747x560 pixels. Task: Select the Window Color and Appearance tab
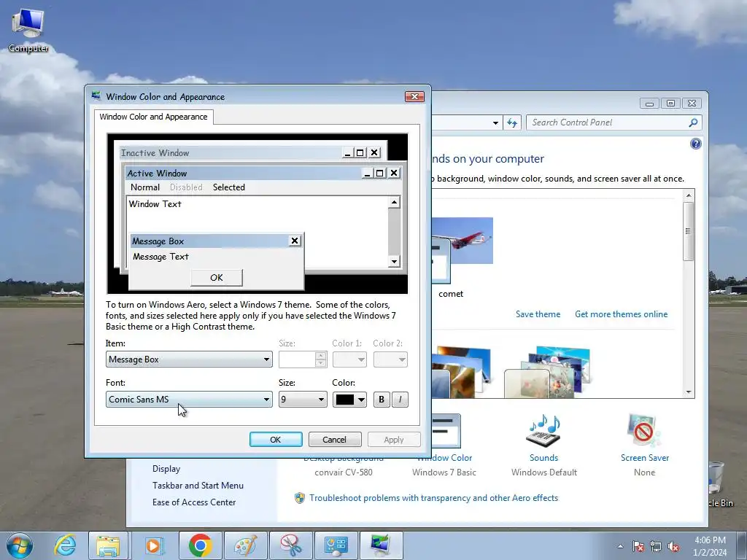(x=153, y=117)
